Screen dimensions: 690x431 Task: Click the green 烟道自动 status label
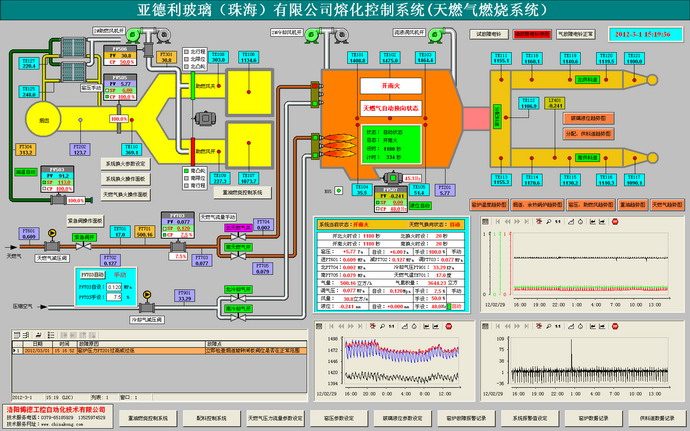click(26, 172)
